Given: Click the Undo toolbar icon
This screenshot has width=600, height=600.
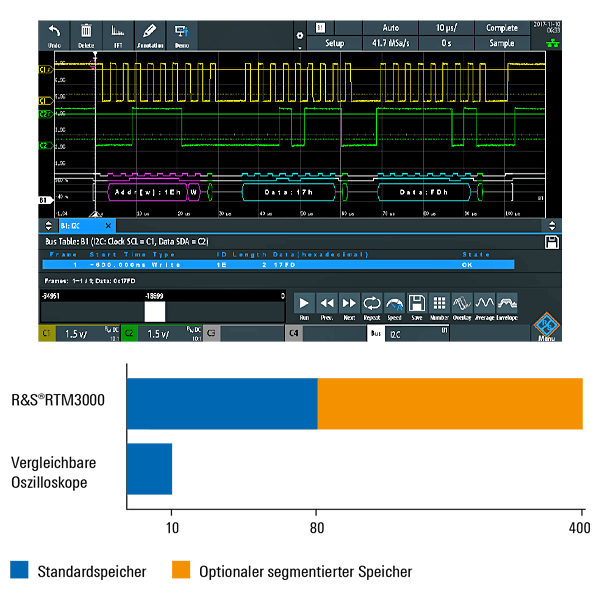Looking at the screenshot, I should pos(54,36).
